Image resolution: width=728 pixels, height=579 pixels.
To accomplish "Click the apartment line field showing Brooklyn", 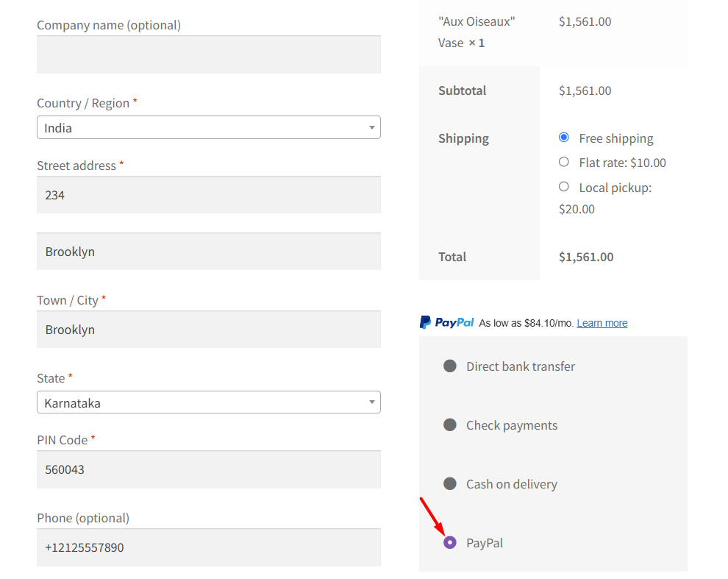I will (208, 251).
